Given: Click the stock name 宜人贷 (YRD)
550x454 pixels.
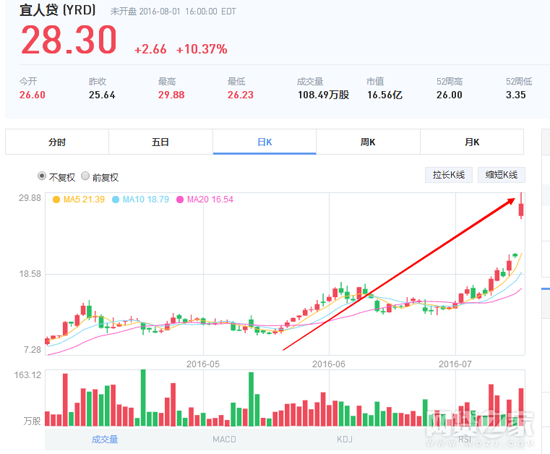Looking at the screenshot, I should coord(58,10).
